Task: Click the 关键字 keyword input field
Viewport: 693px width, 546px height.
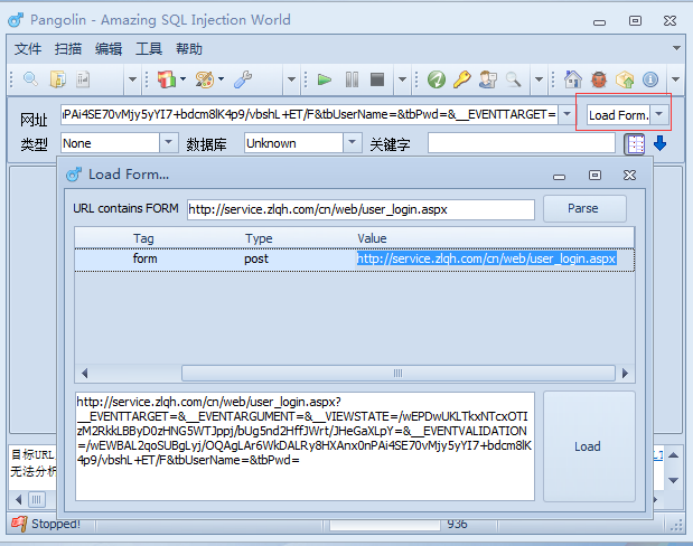Action: click(522, 143)
